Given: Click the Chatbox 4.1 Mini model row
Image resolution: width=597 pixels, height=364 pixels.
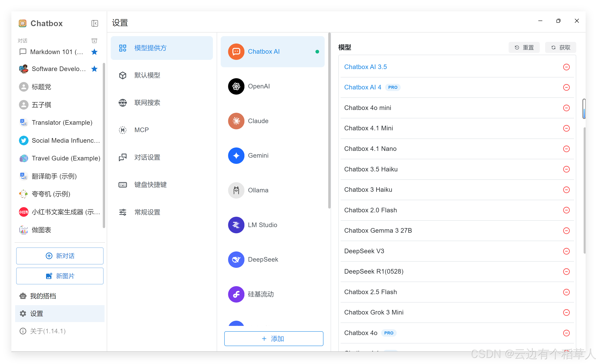Looking at the screenshot, I should coord(457,128).
